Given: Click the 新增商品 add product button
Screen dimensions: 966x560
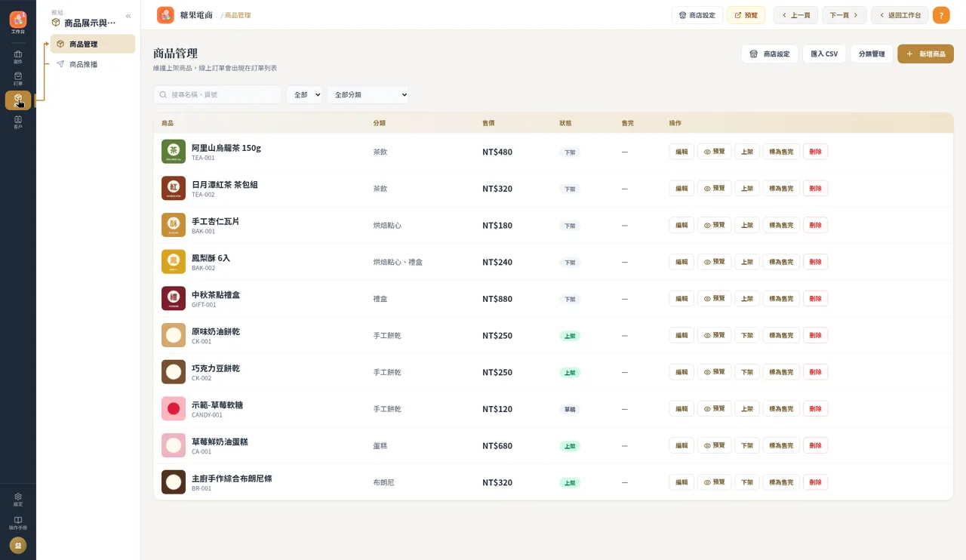Looking at the screenshot, I should point(925,54).
